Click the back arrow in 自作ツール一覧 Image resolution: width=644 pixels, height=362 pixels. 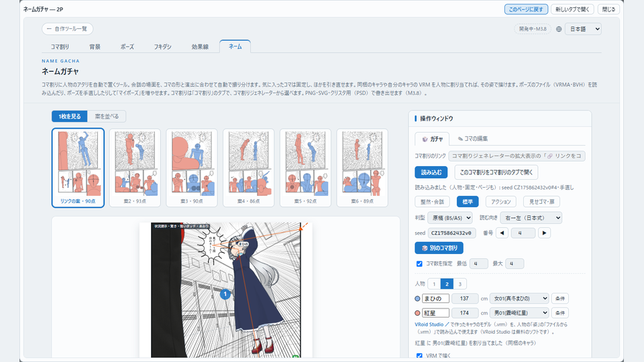(49, 29)
